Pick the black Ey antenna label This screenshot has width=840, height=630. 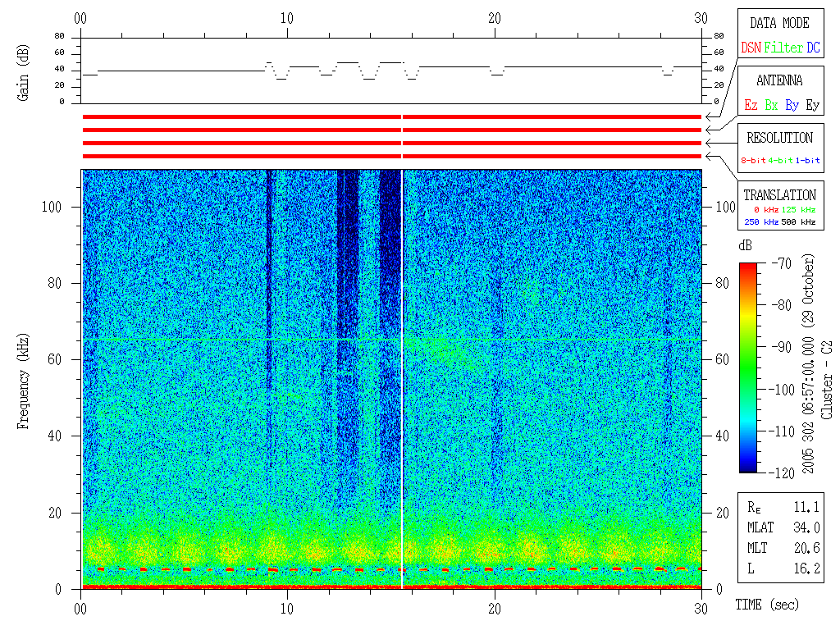click(x=813, y=105)
